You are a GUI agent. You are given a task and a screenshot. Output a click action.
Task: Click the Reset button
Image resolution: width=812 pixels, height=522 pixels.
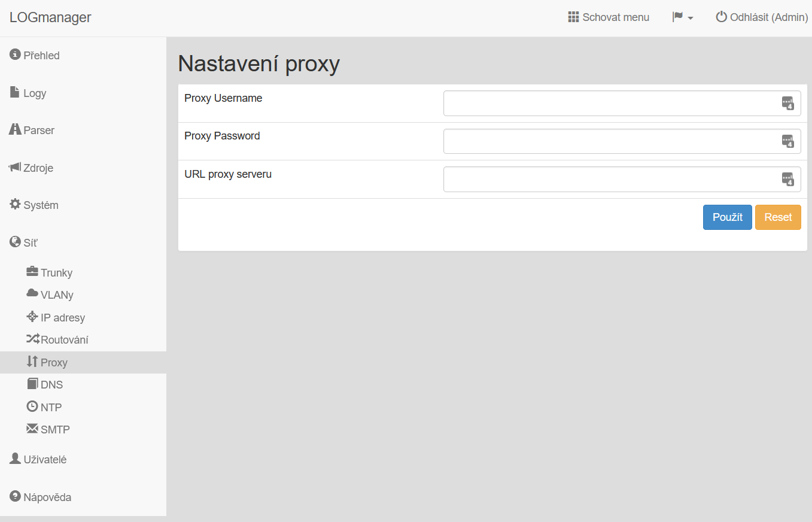point(778,217)
